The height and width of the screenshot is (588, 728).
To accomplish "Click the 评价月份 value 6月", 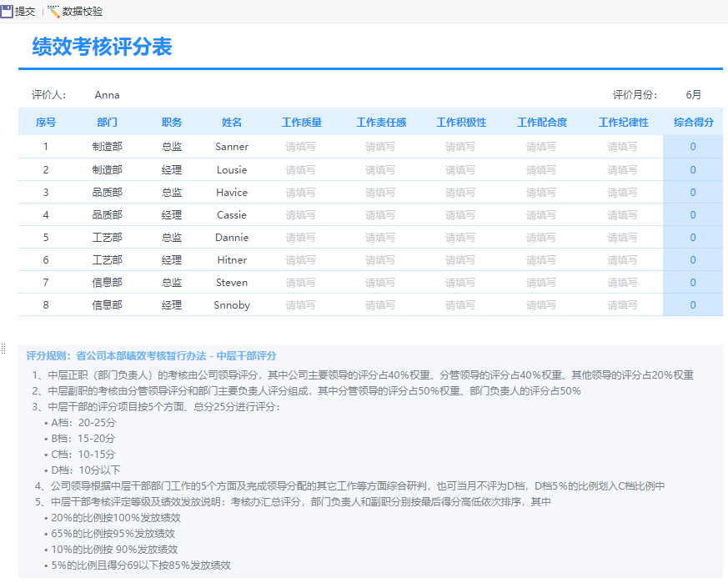I will (x=693, y=95).
